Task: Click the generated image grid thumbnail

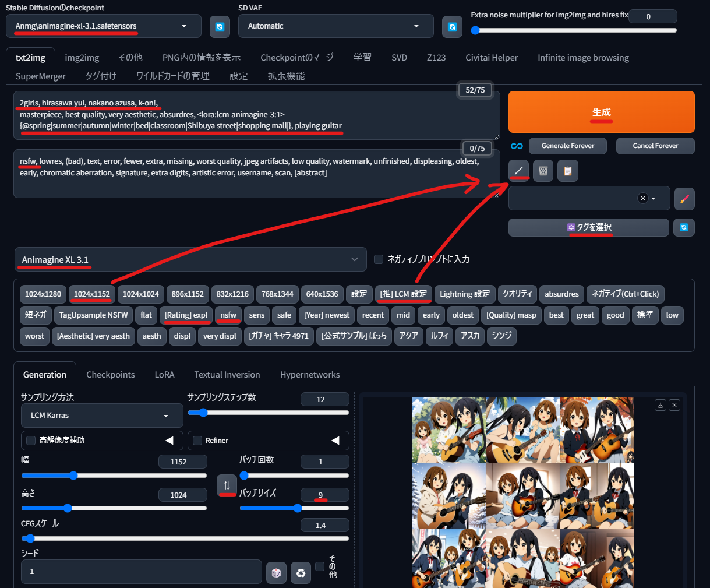Action: pyautogui.click(x=523, y=492)
